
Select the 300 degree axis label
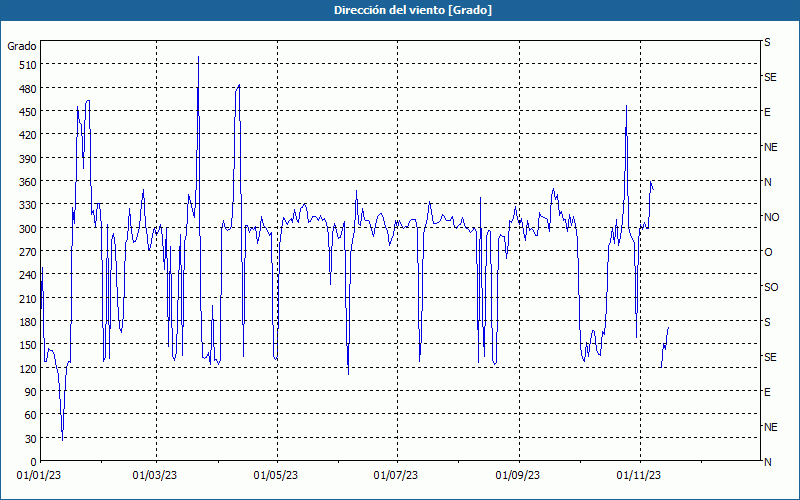click(28, 229)
